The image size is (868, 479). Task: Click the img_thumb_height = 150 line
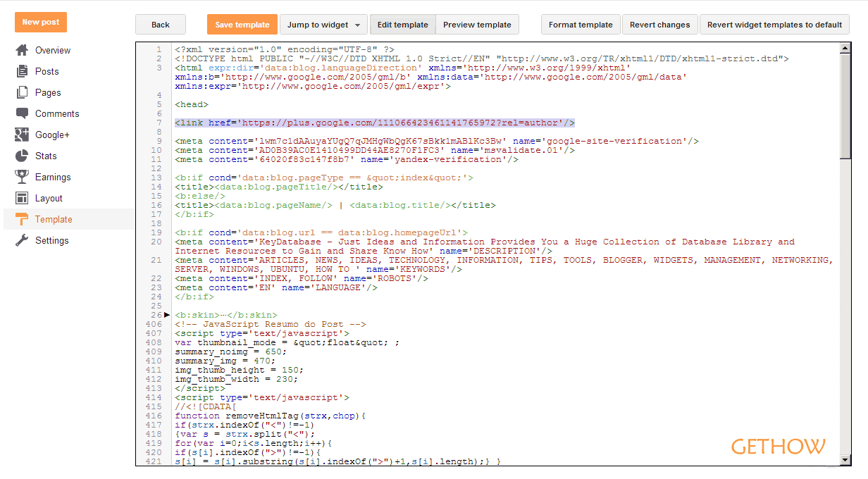(240, 370)
